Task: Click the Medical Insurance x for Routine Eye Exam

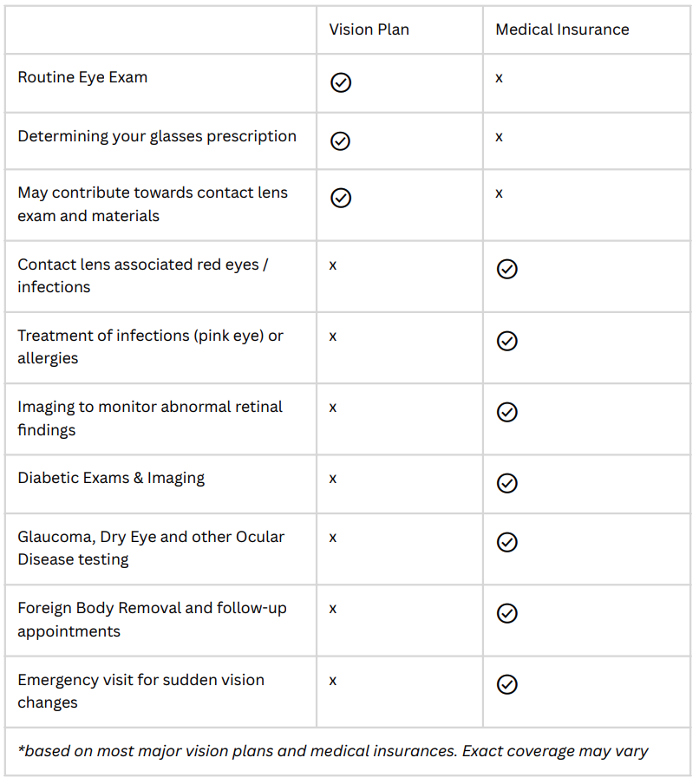Action: (x=499, y=78)
